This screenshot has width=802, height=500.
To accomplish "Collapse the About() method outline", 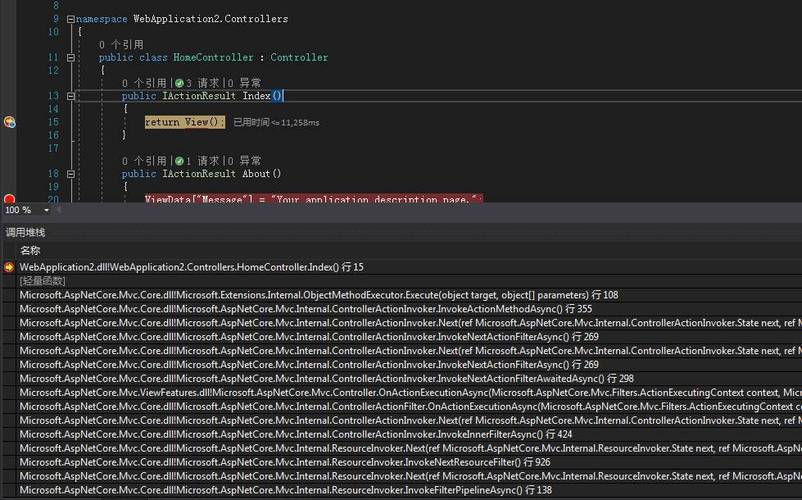I will (71, 174).
